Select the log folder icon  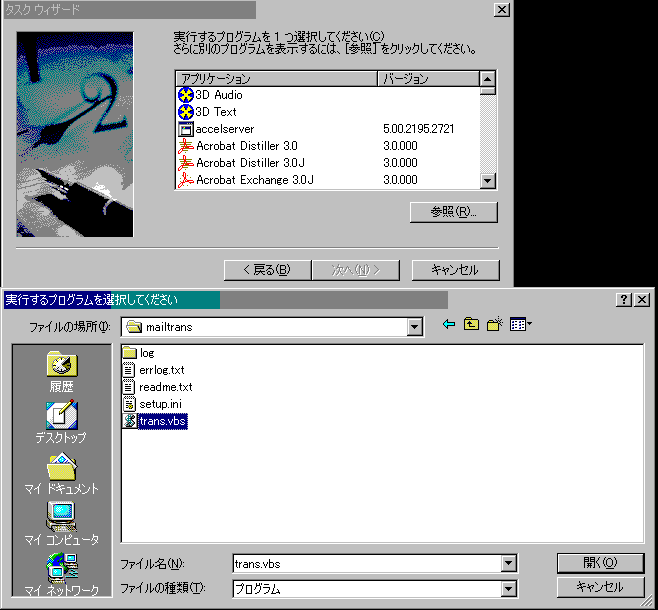(x=129, y=353)
